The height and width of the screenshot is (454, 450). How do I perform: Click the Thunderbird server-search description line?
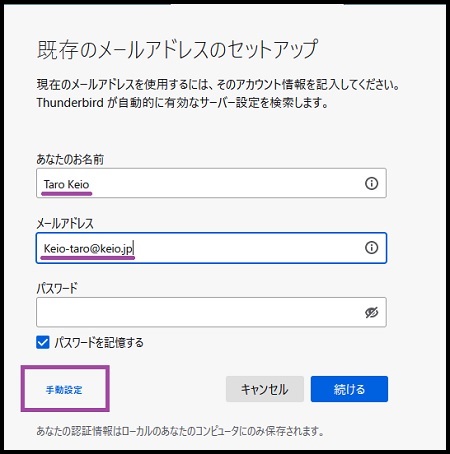pyautogui.click(x=182, y=103)
